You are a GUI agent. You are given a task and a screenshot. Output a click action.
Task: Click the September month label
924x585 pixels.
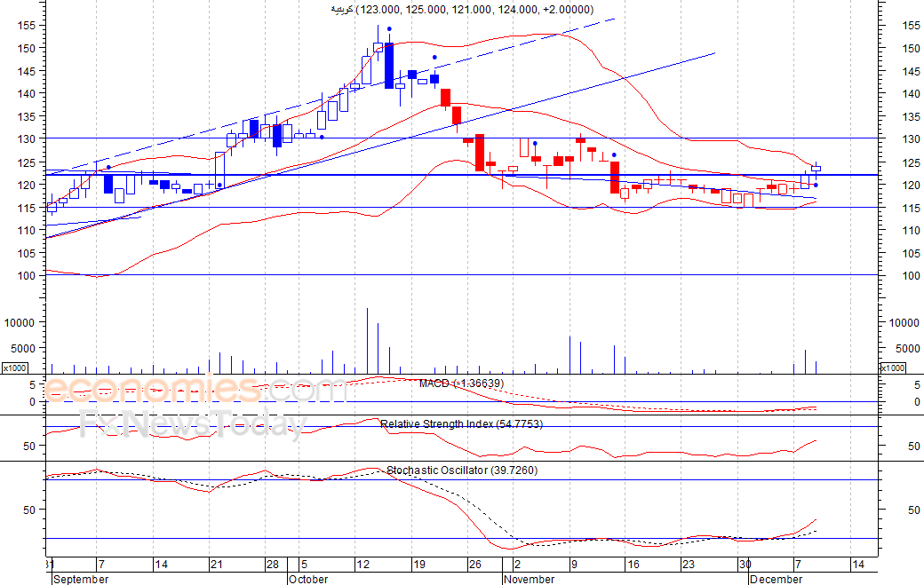[81, 579]
